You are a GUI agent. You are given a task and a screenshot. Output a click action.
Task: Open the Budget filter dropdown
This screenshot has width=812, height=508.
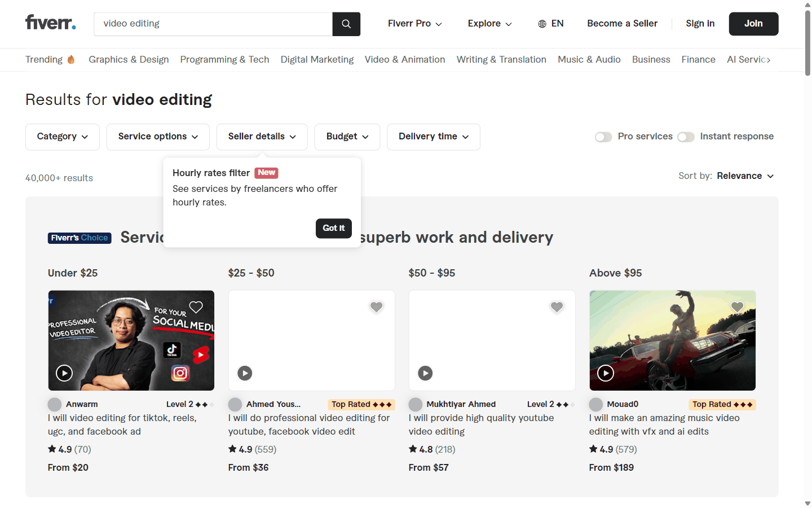[347, 137]
